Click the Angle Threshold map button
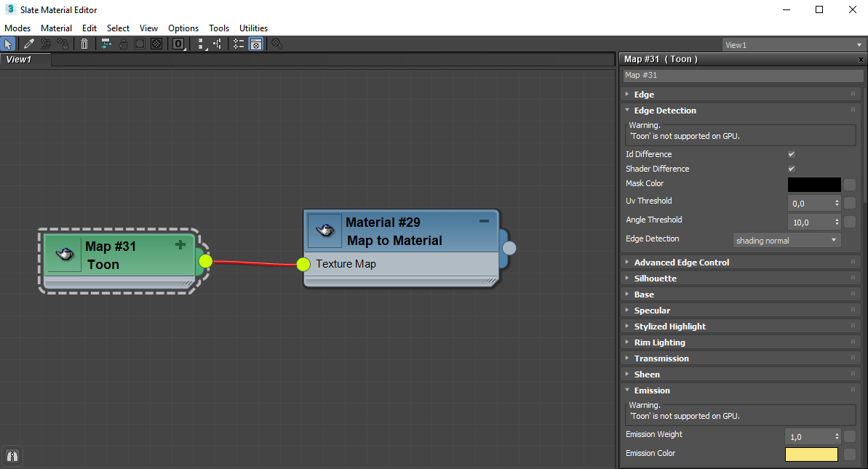This screenshot has width=868, height=469. pos(850,223)
